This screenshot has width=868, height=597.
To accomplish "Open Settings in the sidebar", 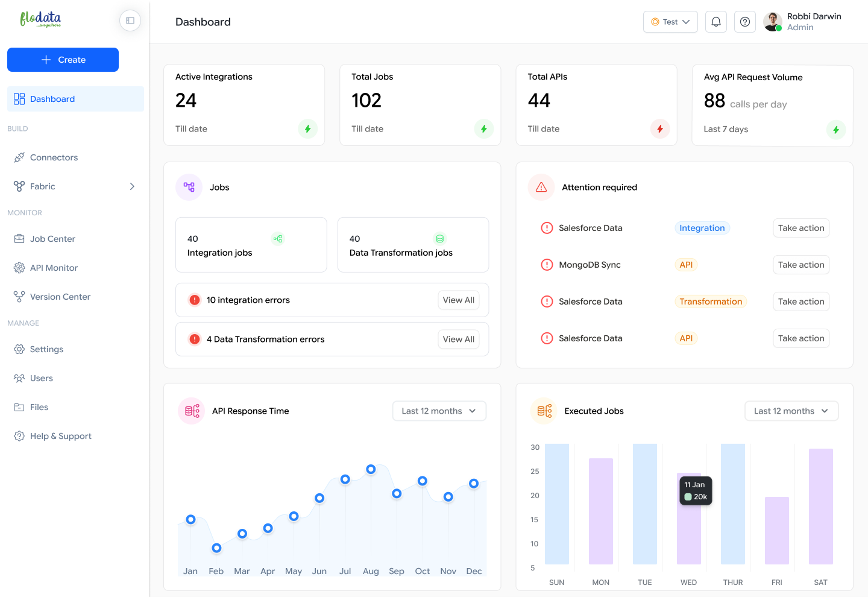I will click(46, 349).
